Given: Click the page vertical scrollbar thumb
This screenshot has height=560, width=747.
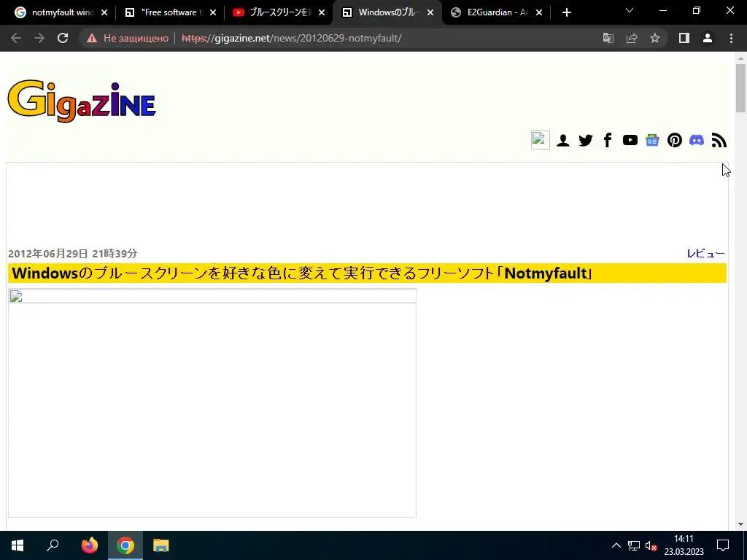Looking at the screenshot, I should 740,88.
